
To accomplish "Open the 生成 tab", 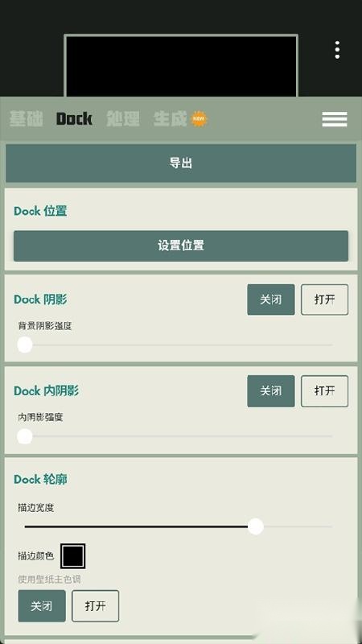I will pyautogui.click(x=171, y=118).
